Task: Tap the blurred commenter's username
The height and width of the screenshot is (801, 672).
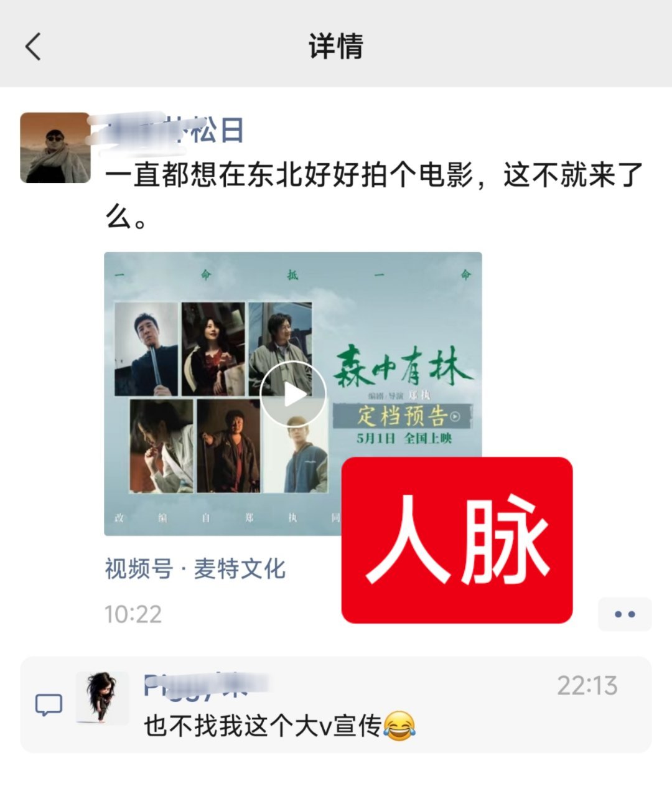Action: pyautogui.click(x=206, y=685)
